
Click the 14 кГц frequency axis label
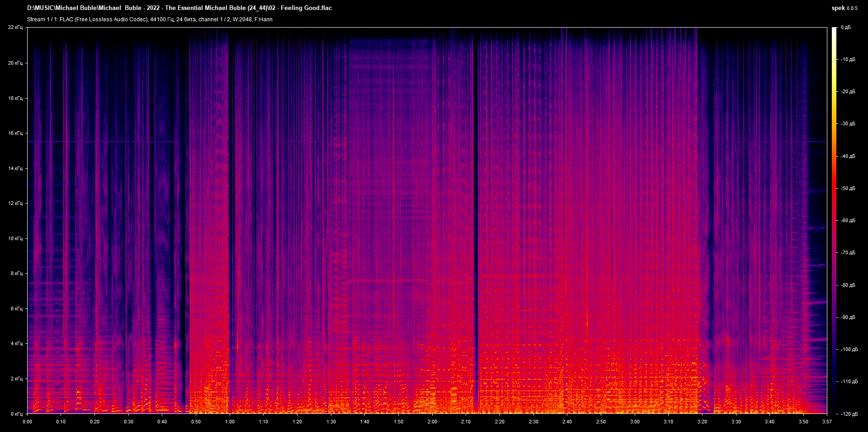pos(15,168)
